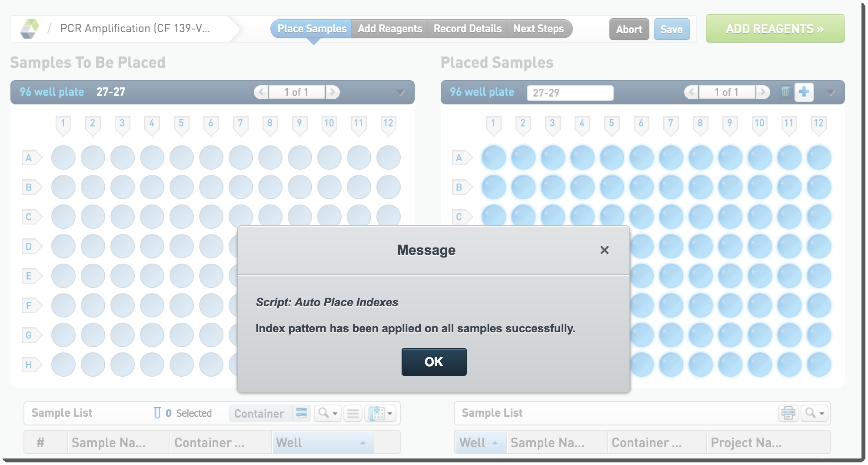Screen dimensions: 868x465
Task: Add a new container with plus icon
Action: 804,92
